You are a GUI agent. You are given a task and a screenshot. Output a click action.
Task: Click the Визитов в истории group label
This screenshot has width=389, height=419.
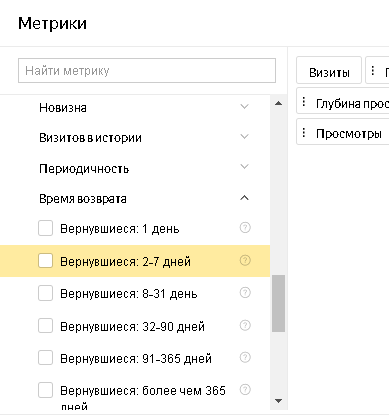pos(90,138)
